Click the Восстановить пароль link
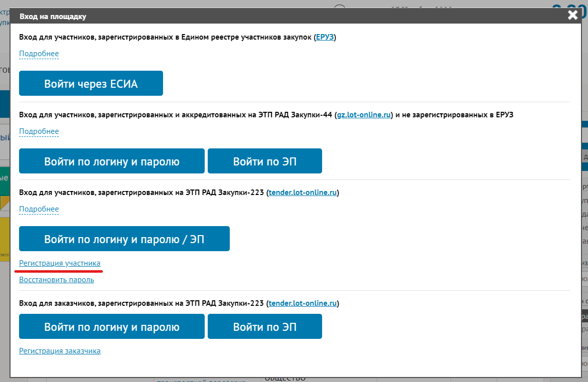The height and width of the screenshot is (382, 588). [57, 280]
